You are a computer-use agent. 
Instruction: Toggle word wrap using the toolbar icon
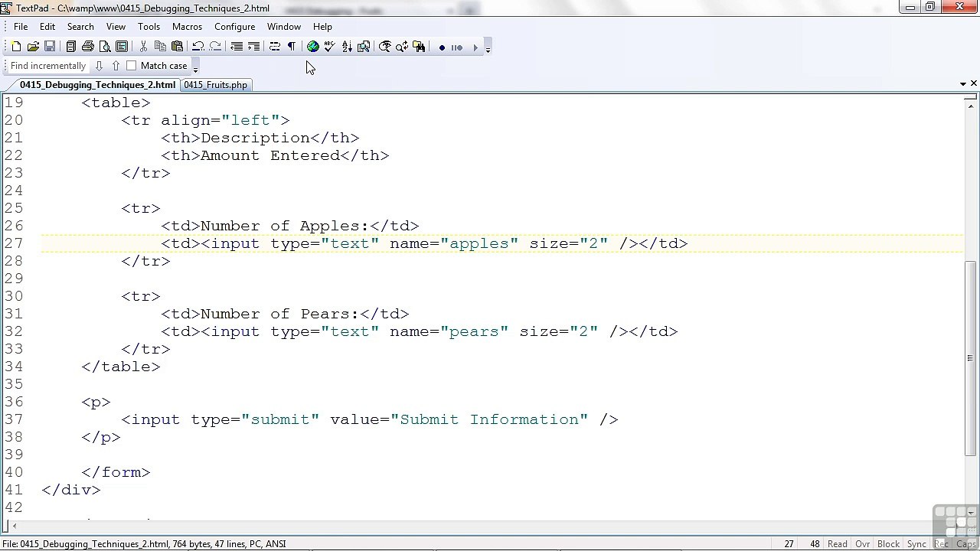coord(275,47)
